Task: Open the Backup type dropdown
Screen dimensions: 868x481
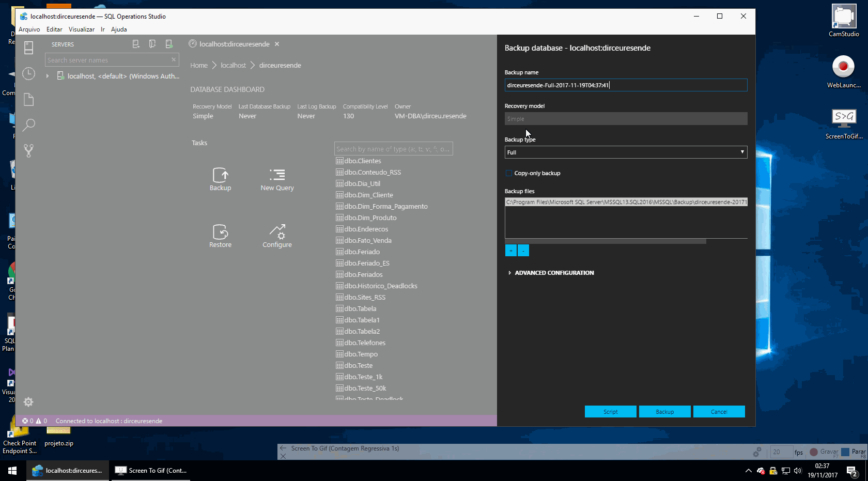Action: point(626,152)
